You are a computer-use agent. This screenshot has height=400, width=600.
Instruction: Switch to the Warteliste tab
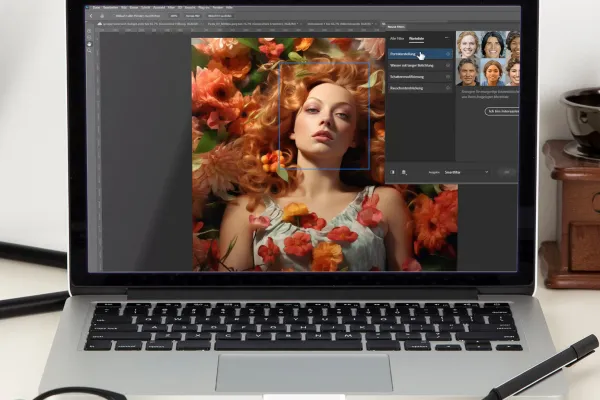pos(416,39)
